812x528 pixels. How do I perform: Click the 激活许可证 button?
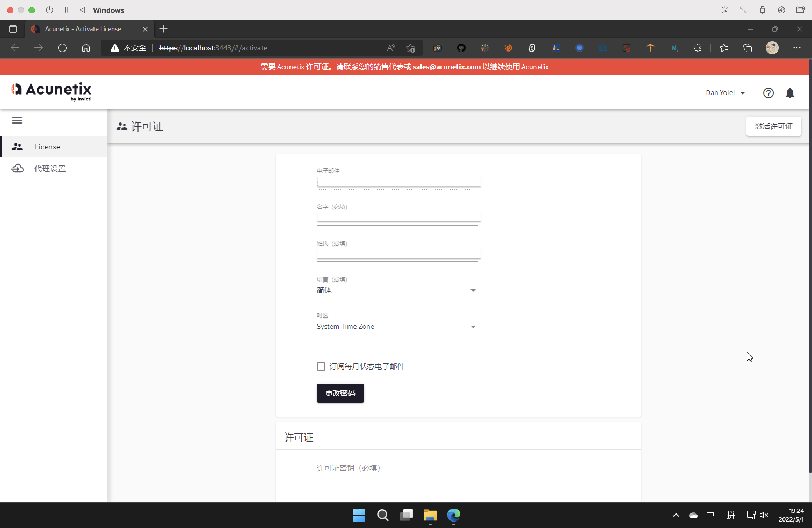pyautogui.click(x=773, y=126)
